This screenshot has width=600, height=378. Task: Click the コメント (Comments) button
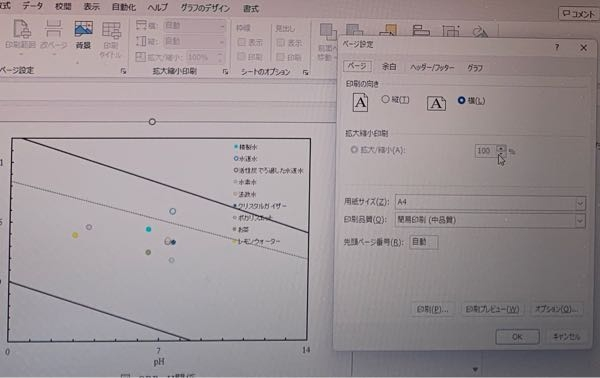click(x=578, y=14)
